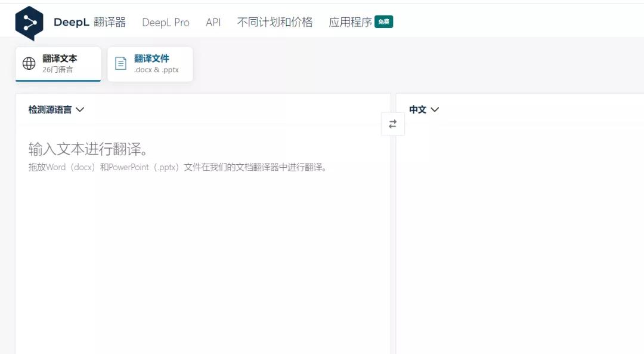644x354 pixels.
Task: Click the document icon on 翻译文件 tab
Action: [x=120, y=63]
